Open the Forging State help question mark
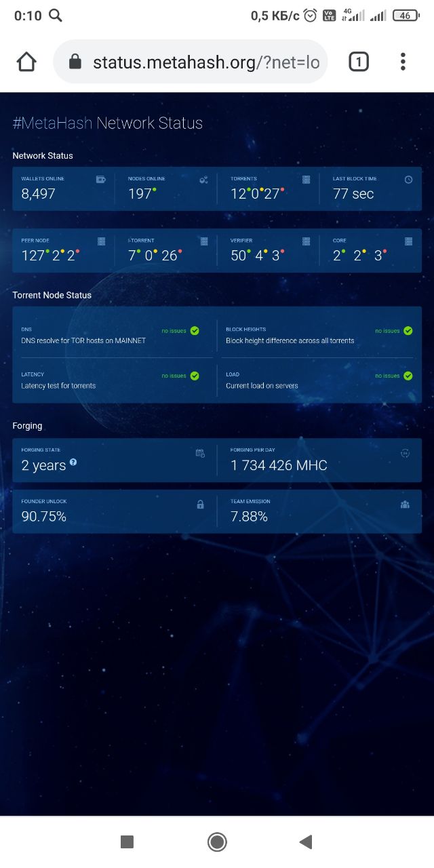The image size is (434, 868). 73,462
